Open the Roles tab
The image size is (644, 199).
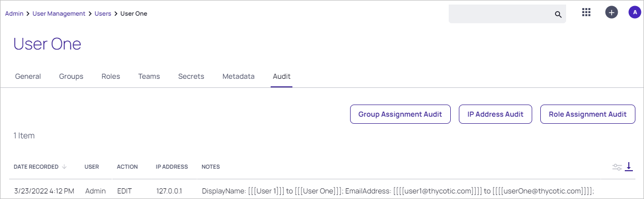coord(111,76)
